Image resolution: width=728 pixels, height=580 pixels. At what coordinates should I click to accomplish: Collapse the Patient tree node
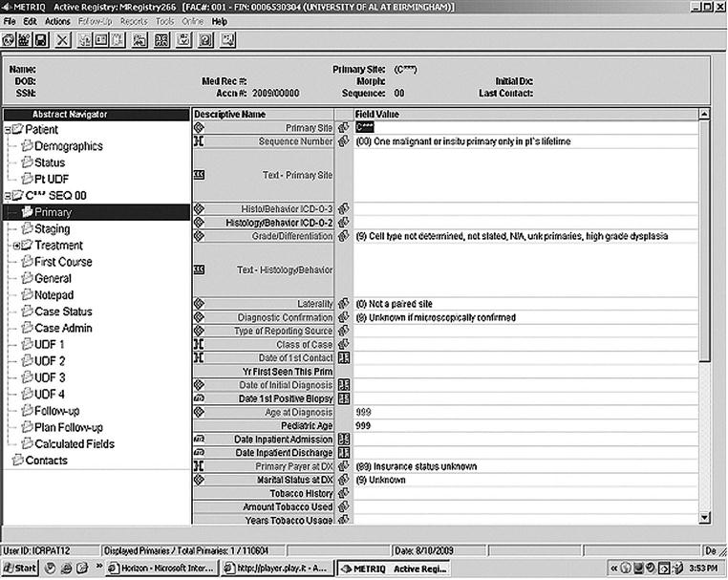pyautogui.click(x=8, y=130)
